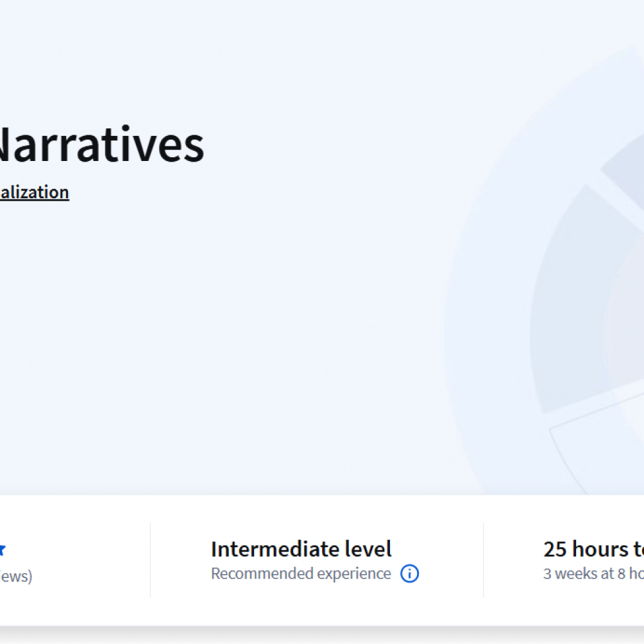Select the "Intermediate level" heading
Viewport: 644px width, 644px height.
point(301,549)
